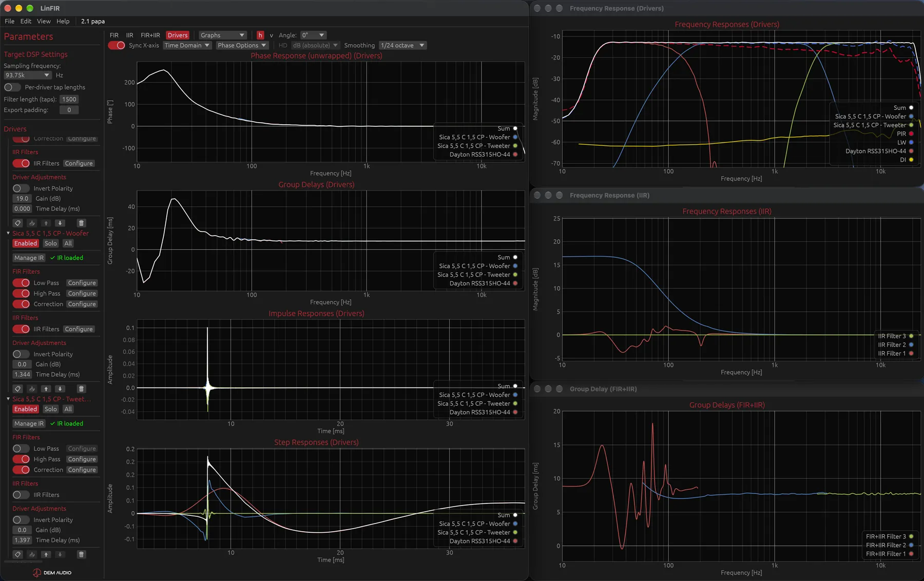Toggle Woofer Correction FIR filter
The image size is (924, 581).
point(21,304)
